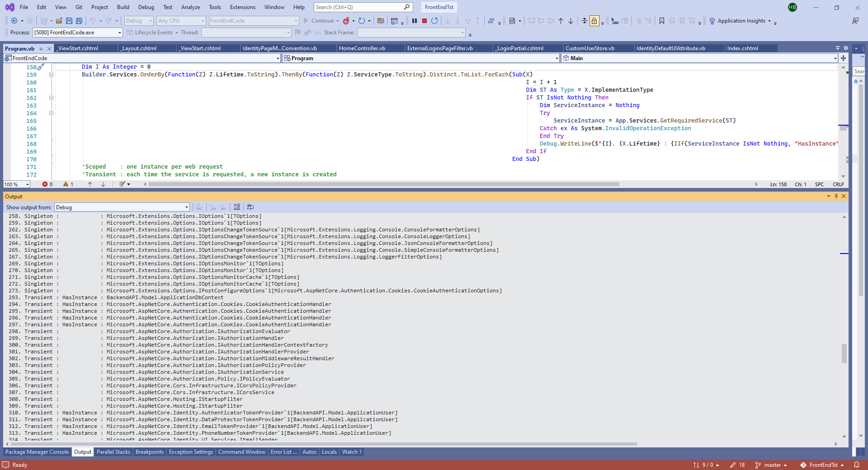Toggle pin on Program.vb tab
This screenshot has width=868, height=470.
(x=41, y=49)
